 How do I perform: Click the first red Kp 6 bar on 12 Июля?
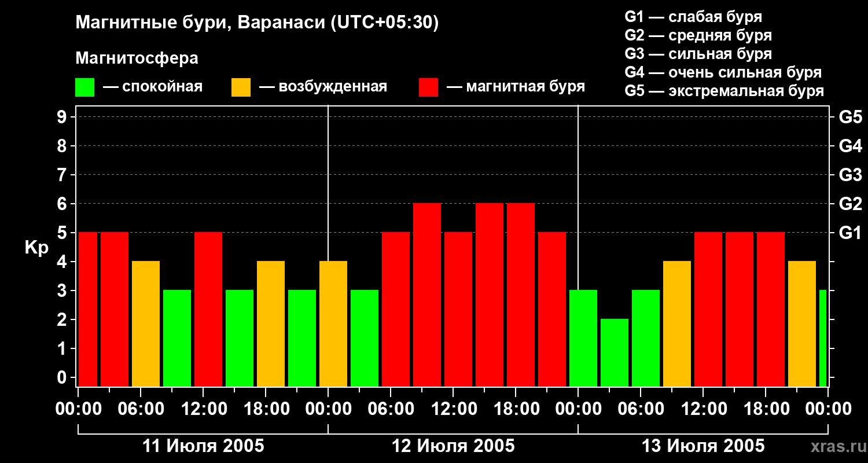click(x=427, y=295)
